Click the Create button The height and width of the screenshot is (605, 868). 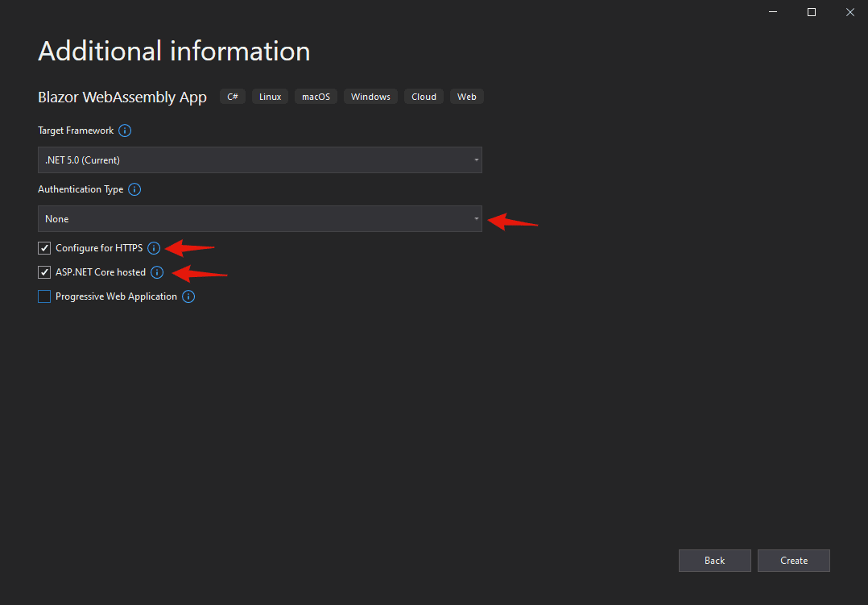[793, 561]
